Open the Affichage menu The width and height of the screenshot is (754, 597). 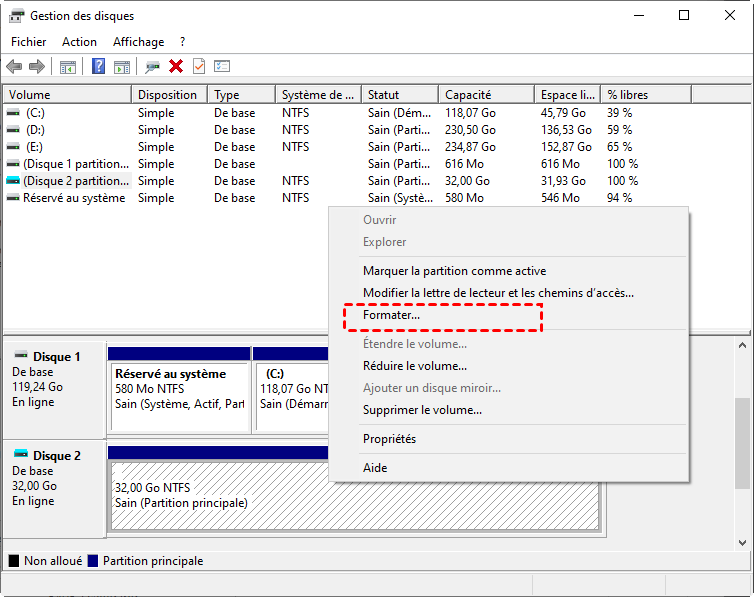(138, 42)
